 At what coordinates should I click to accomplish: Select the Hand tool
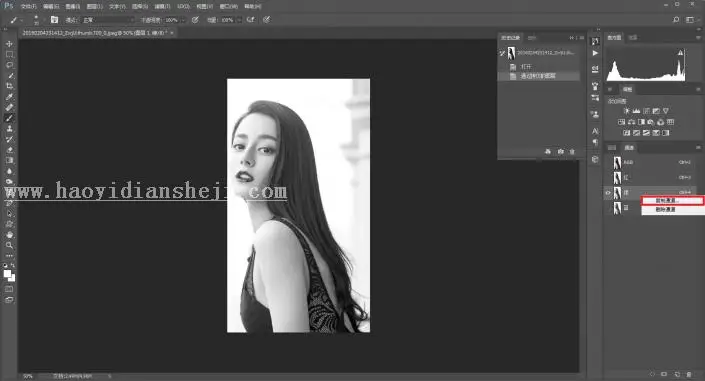point(9,235)
